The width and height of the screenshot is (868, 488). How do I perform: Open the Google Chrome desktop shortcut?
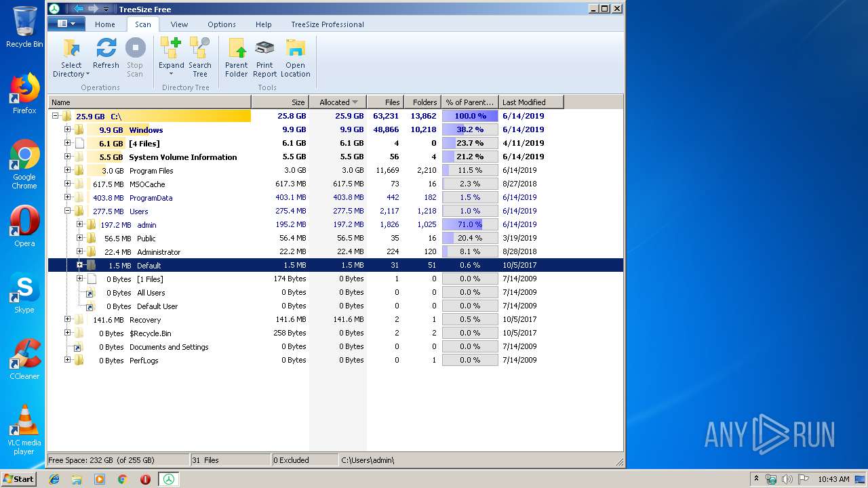pos(24,165)
